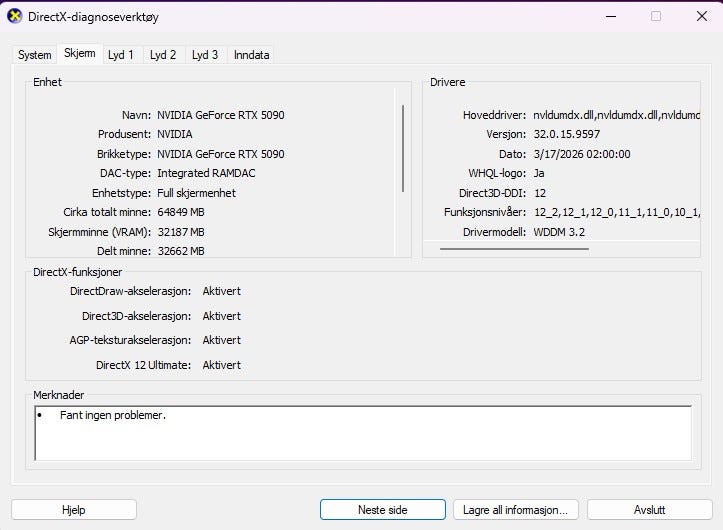723x530 pixels.
Task: Click the Funksjonsnivåer value 12_2,12_1
Action: 617,213
